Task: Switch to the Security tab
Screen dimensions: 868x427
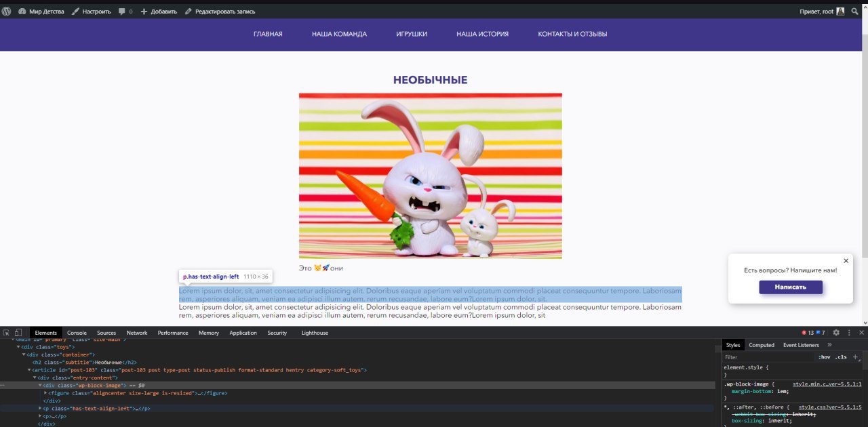Action: 277,333
